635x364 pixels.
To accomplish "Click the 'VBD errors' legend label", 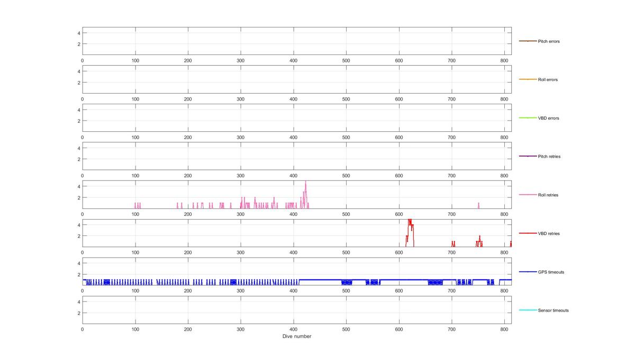I will tap(548, 119).
